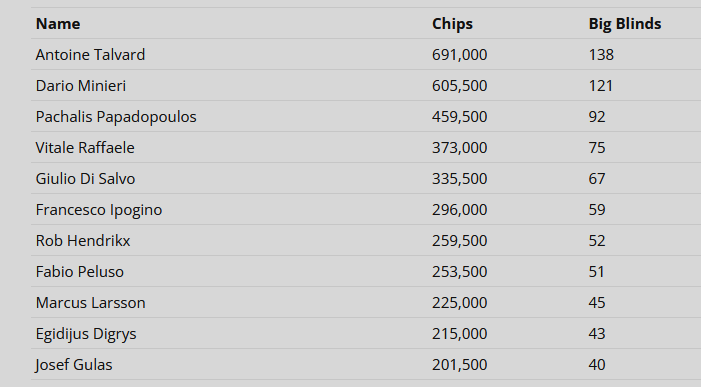Screen dimensions: 701x387
Task: Choose Francesco Ipogino in the list
Action: pyautogui.click(x=99, y=210)
